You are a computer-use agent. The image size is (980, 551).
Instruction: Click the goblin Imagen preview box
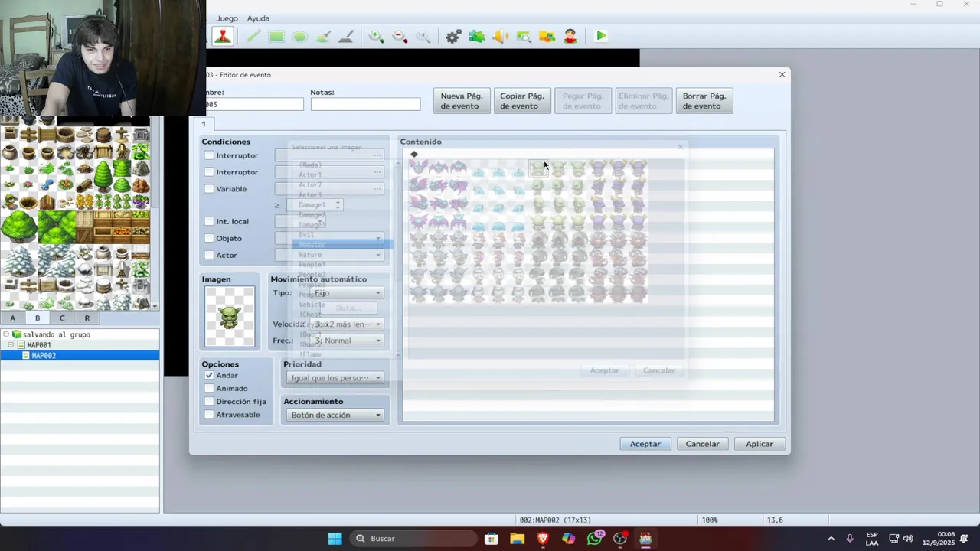(x=230, y=317)
